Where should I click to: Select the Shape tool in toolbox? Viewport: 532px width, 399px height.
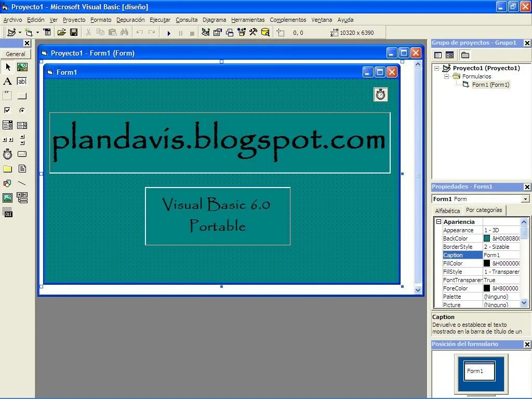8,183
